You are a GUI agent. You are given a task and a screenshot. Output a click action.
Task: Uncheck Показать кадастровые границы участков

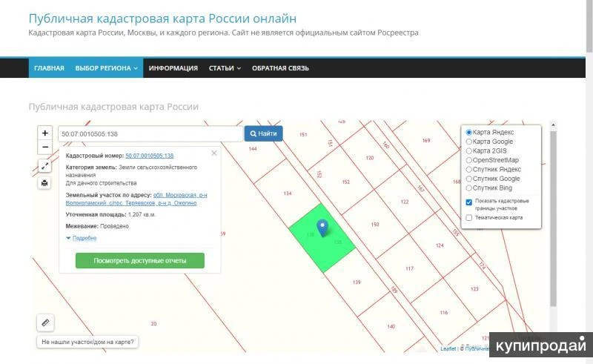tap(469, 202)
